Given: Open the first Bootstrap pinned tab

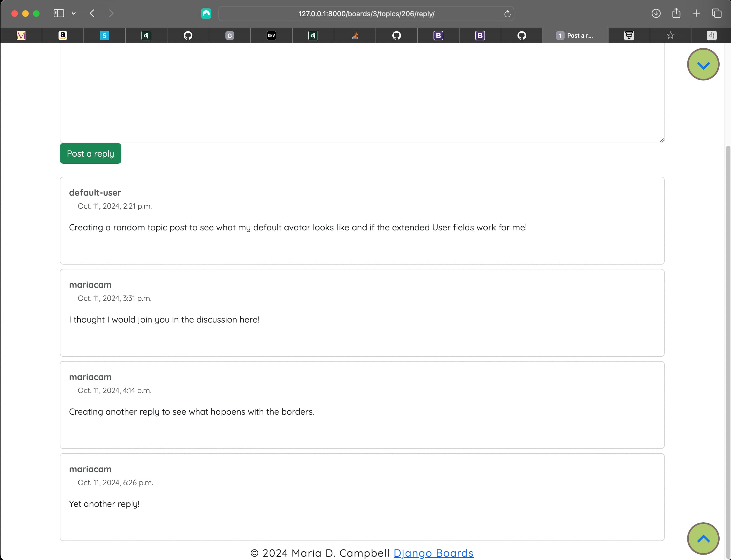Looking at the screenshot, I should tap(438, 35).
